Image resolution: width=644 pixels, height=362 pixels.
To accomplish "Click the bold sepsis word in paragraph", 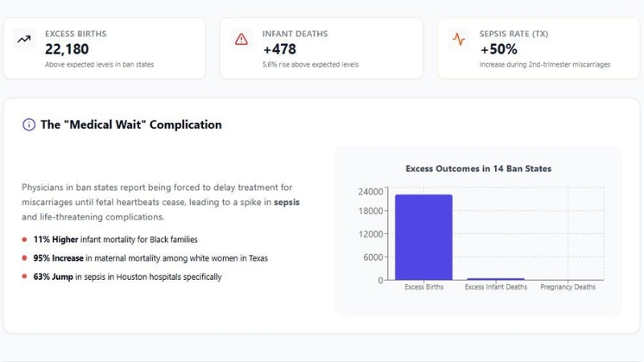I will (287, 202).
